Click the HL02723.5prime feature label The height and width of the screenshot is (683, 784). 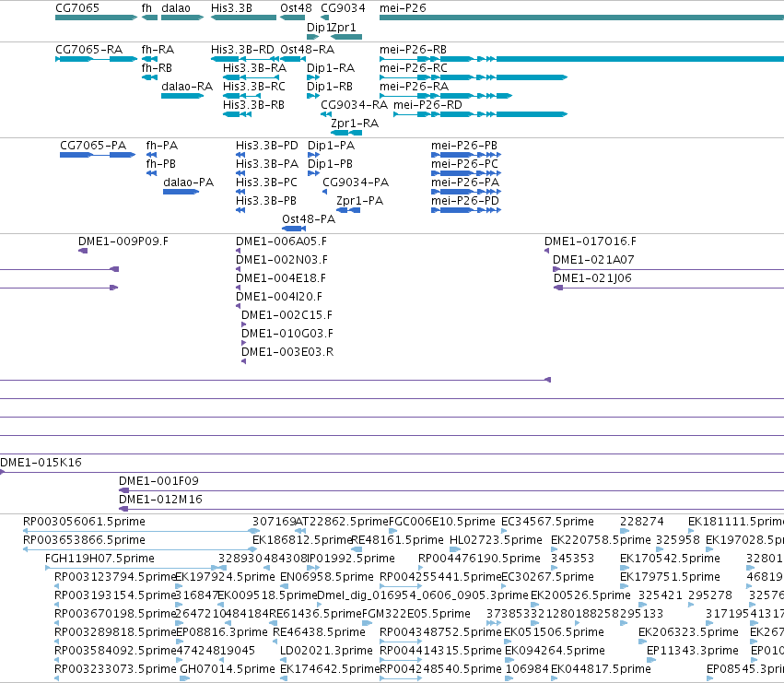[x=496, y=540]
